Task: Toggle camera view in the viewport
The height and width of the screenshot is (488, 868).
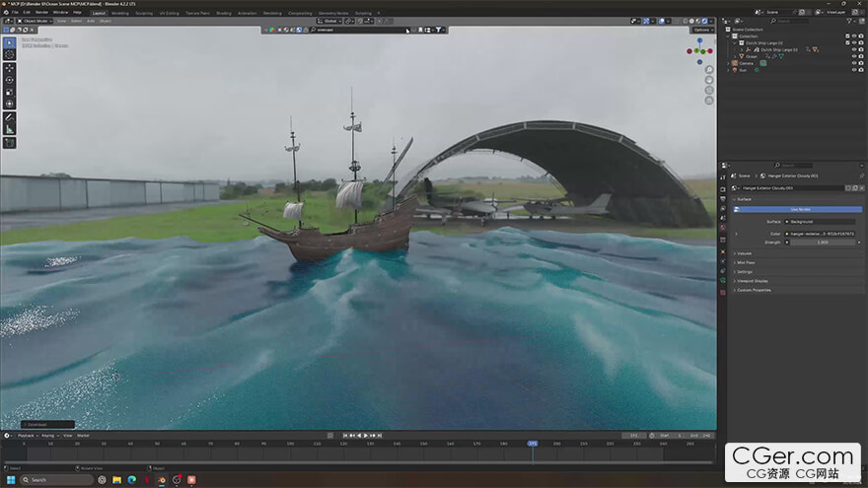Action: point(709,90)
